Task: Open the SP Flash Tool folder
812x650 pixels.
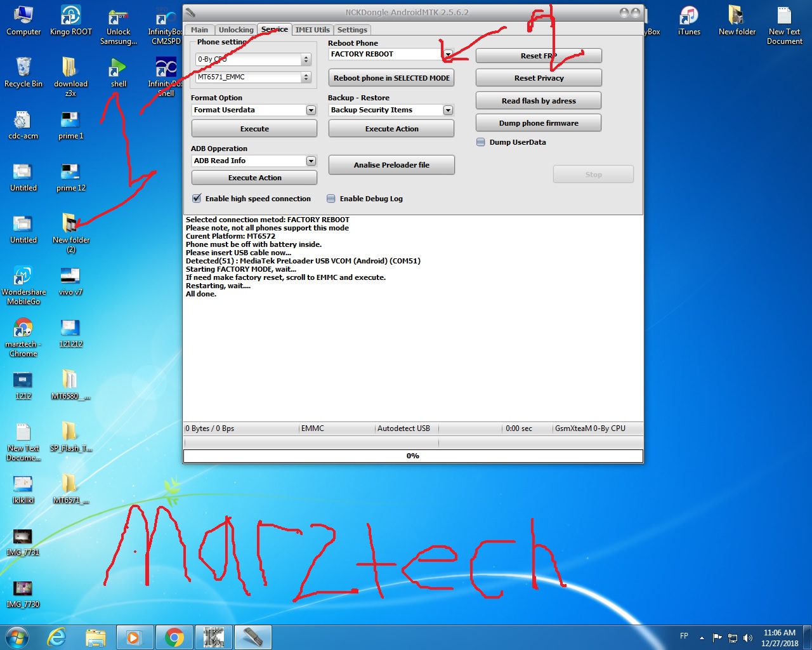Action: 70,437
